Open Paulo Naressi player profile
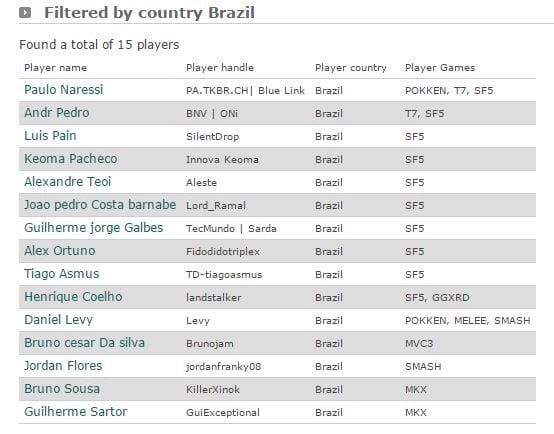The width and height of the screenshot is (554, 434). coord(64,90)
